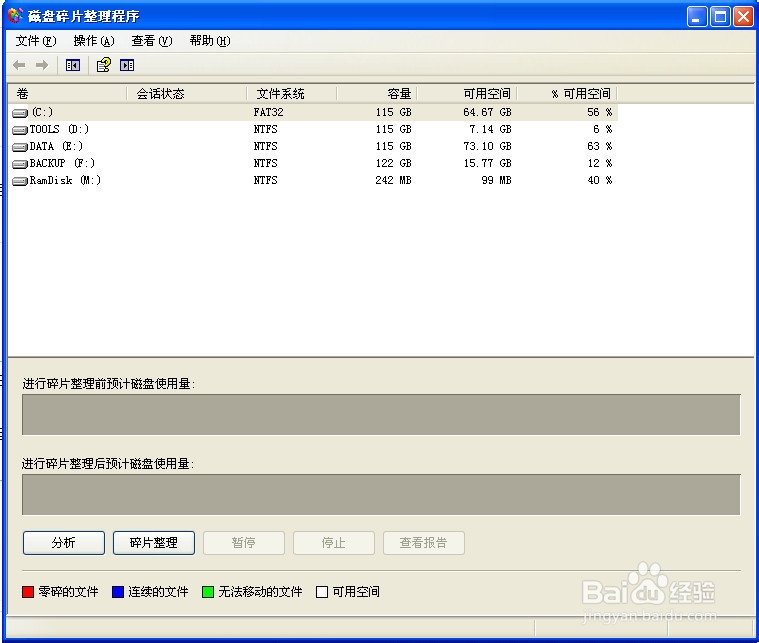Image resolution: width=759 pixels, height=643 pixels.
Task: Close the Disk Defragmenter window
Action: (743, 17)
